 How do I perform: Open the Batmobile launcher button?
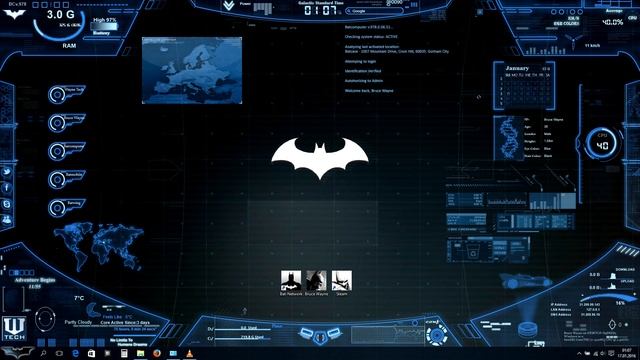tap(67, 179)
